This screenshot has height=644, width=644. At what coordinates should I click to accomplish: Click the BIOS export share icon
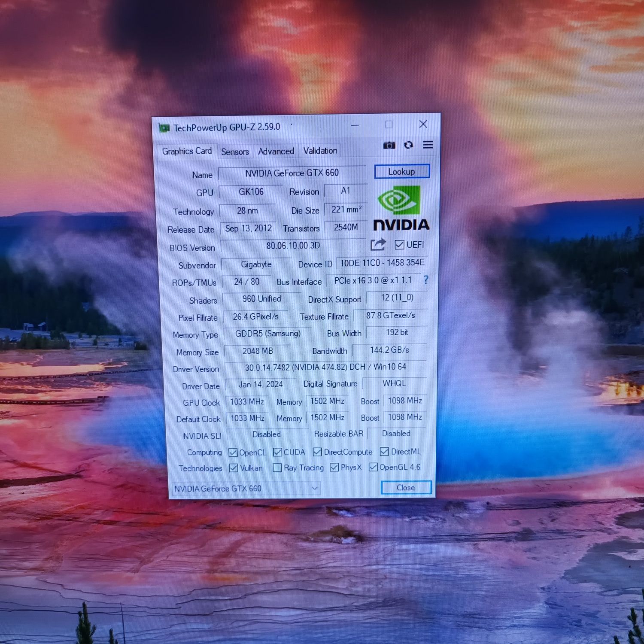378,245
